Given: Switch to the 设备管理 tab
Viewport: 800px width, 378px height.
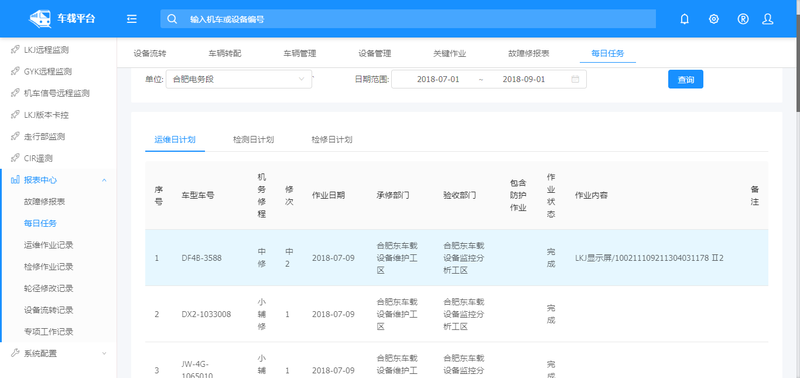Looking at the screenshot, I should pyautogui.click(x=374, y=53).
